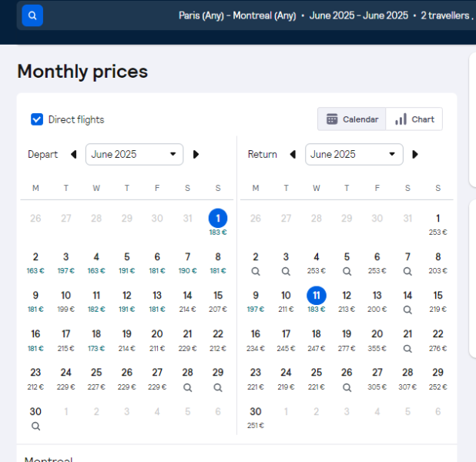Screen dimensions: 476x462
Task: Uncheck the Direct flights checkbox
Action: click(37, 119)
